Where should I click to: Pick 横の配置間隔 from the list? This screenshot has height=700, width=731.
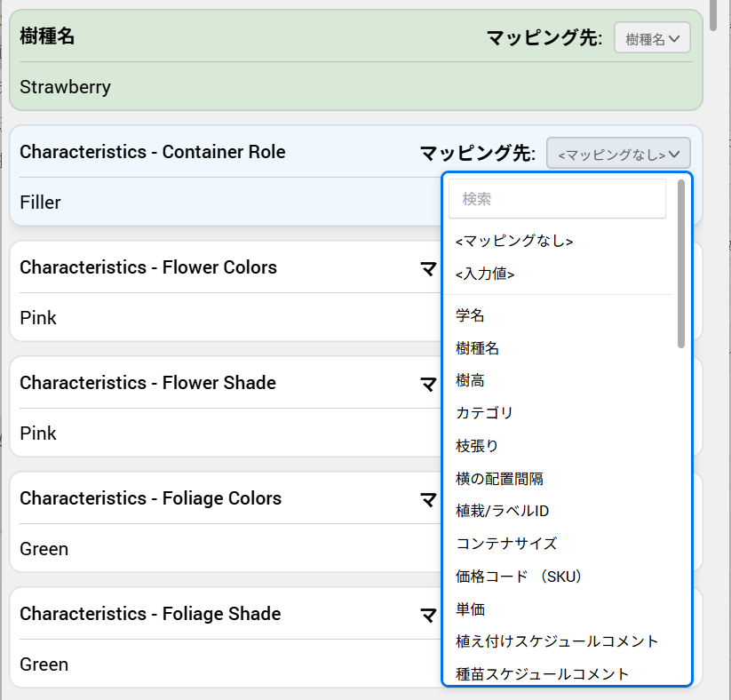point(499,479)
